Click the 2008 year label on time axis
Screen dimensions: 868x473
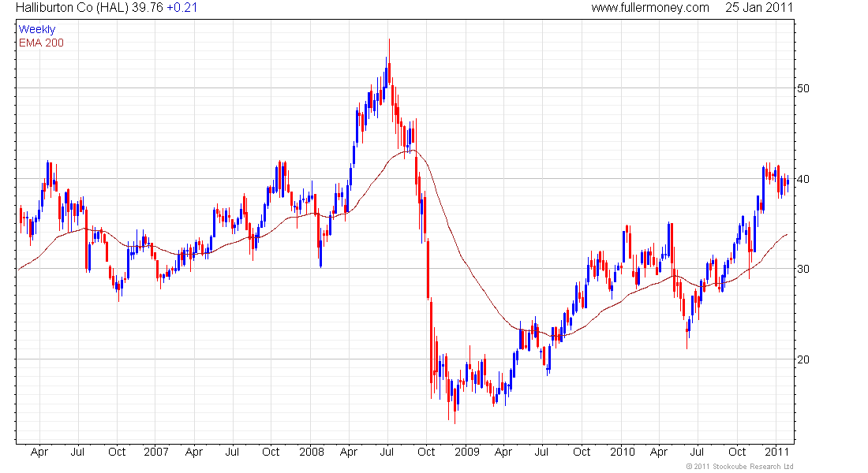pyautogui.click(x=312, y=452)
